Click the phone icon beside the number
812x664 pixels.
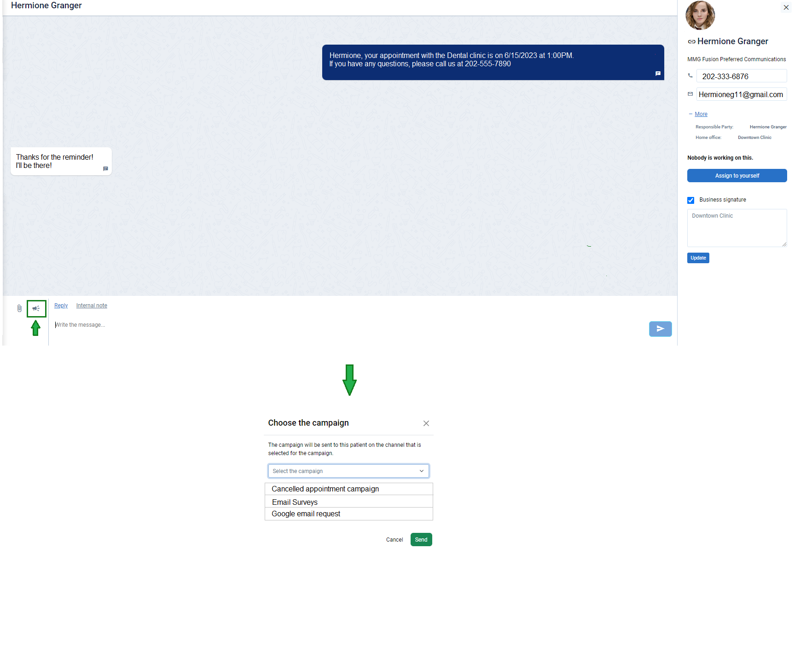690,75
